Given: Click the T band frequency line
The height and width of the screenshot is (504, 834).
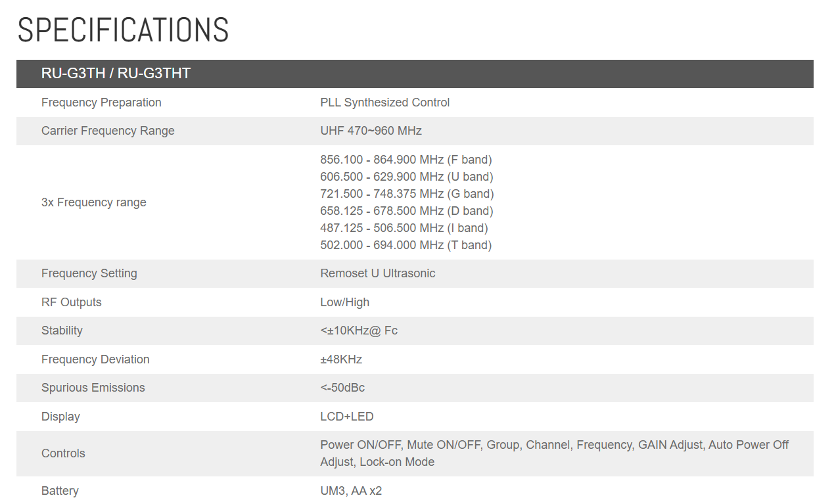Looking at the screenshot, I should (405, 245).
